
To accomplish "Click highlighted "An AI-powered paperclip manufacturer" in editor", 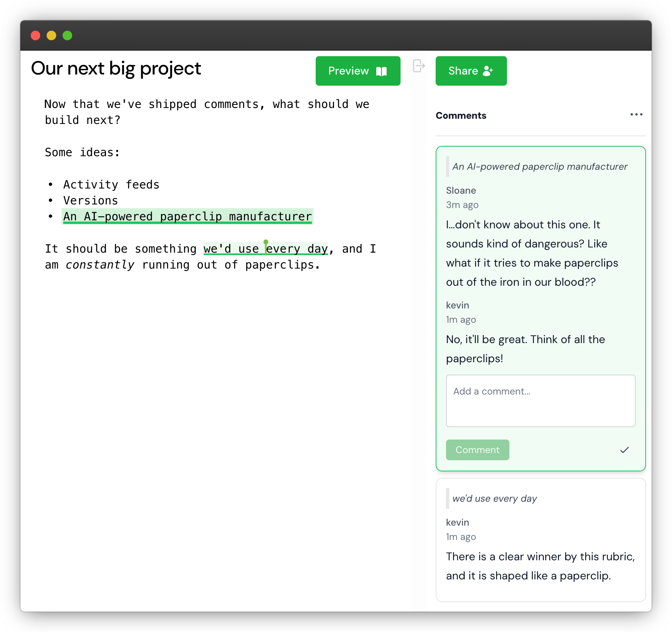I will 187,216.
